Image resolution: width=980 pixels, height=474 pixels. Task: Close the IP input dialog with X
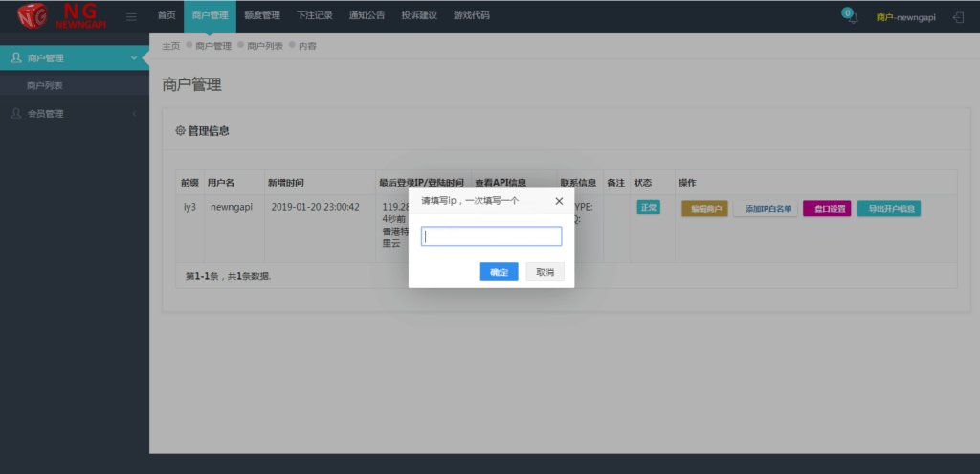559,201
